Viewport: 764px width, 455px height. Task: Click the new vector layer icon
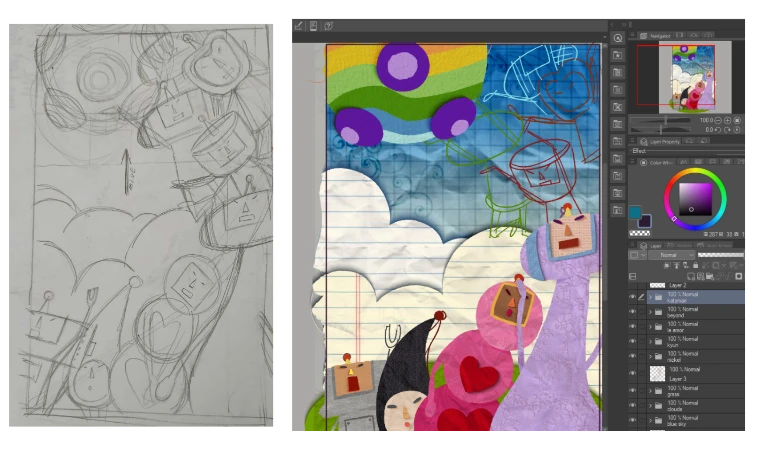point(700,276)
